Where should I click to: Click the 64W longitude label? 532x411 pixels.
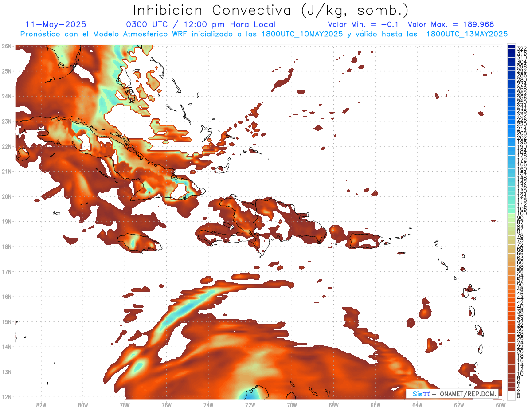coord(417,405)
